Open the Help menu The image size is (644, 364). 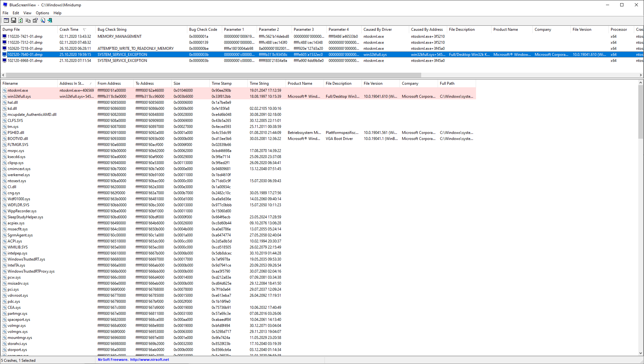coord(57,13)
